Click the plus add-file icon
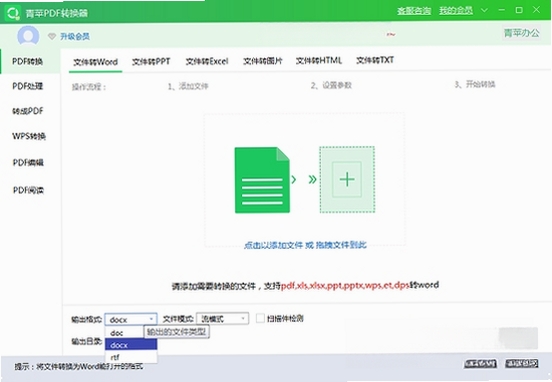Viewport: 552px width, 382px height. point(347,179)
